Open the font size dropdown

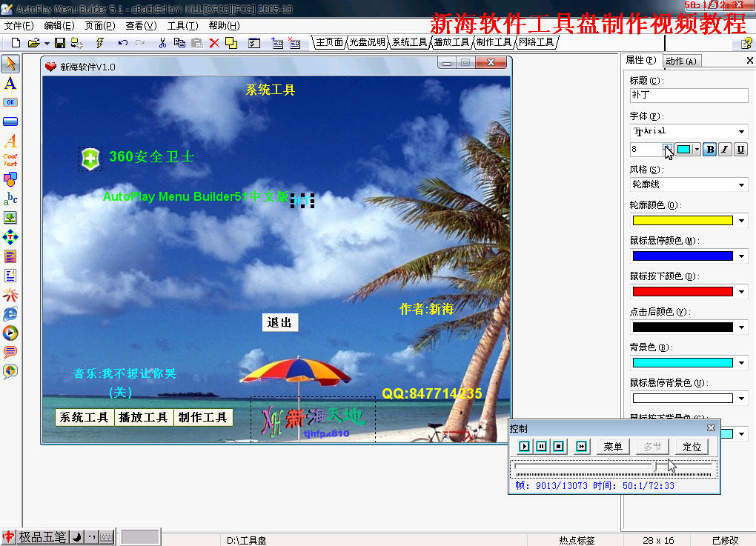(x=667, y=149)
